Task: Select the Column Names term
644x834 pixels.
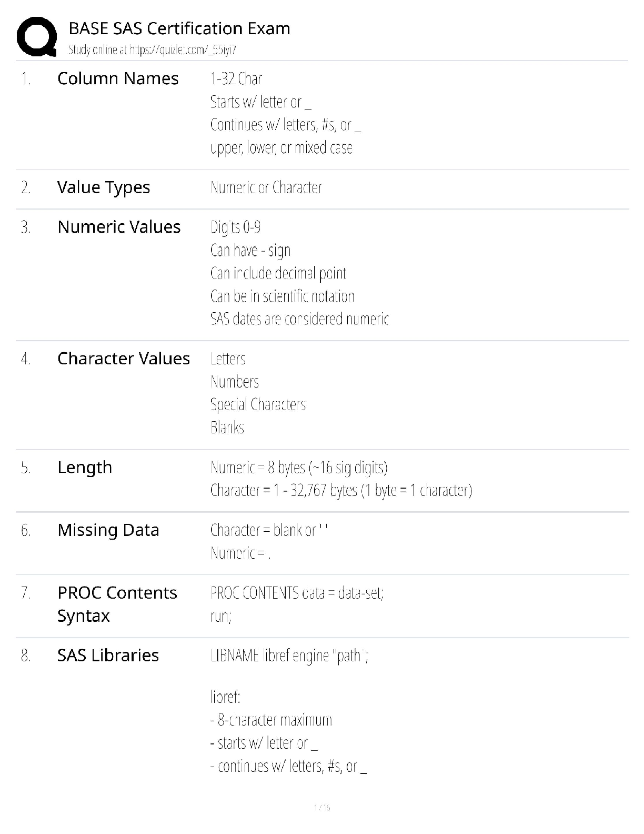Action: (x=118, y=78)
